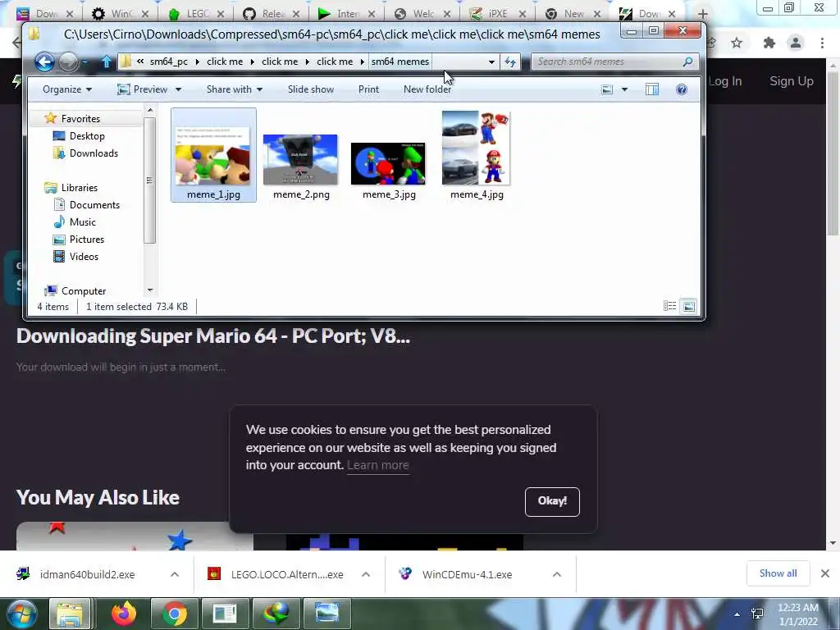Show all downloads

coord(778,573)
